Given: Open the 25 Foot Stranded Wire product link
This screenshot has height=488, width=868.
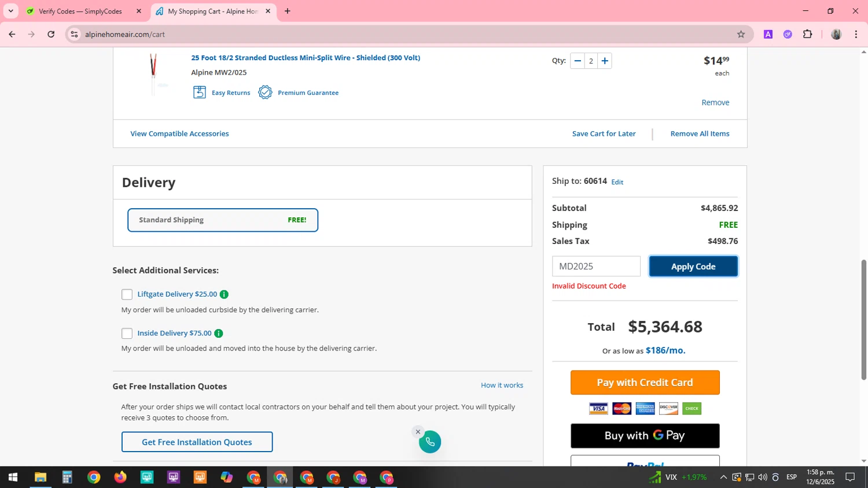Looking at the screenshot, I should click(306, 58).
